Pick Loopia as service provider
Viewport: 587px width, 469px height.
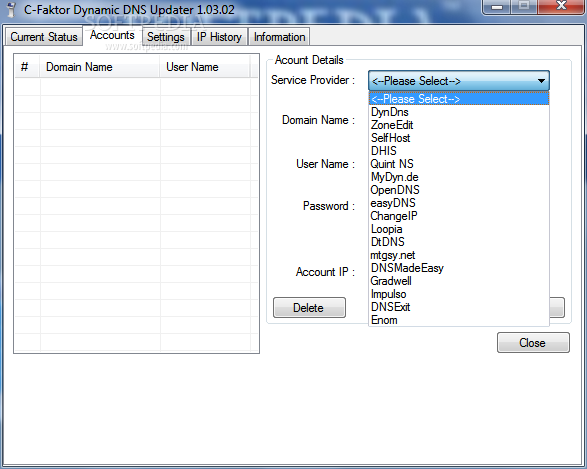[x=459, y=229]
